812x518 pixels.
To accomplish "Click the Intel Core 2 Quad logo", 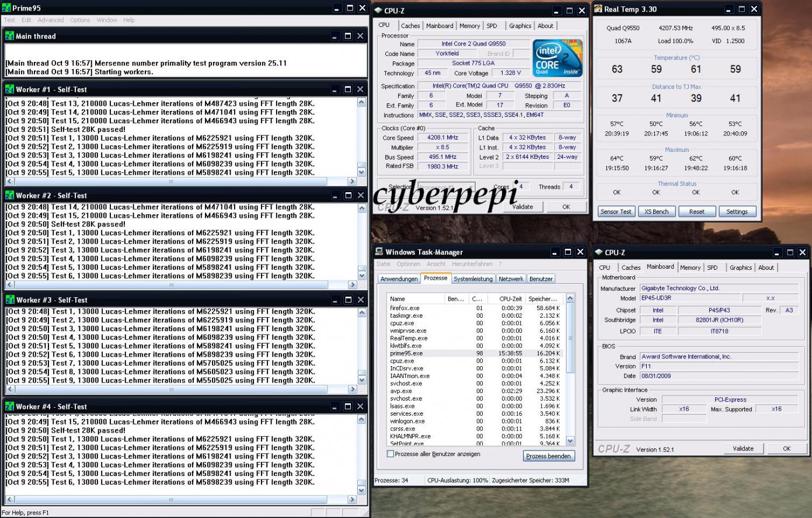I will [557, 58].
